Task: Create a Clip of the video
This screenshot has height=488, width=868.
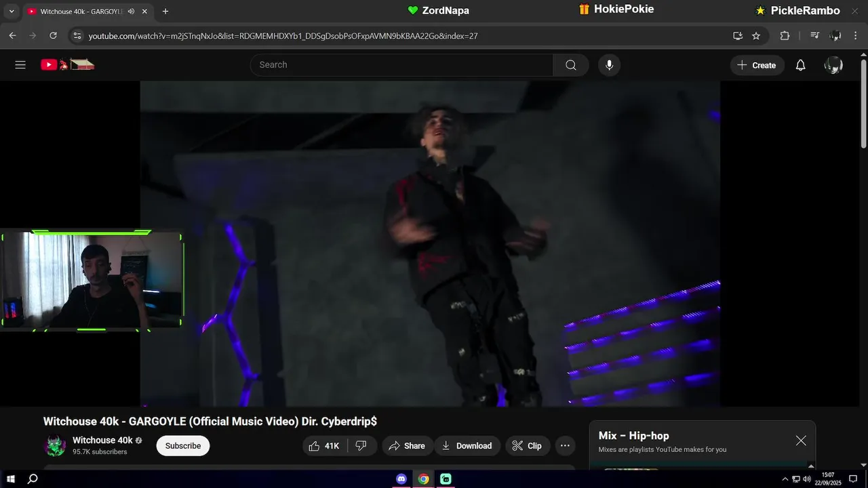Action: [527, 446]
